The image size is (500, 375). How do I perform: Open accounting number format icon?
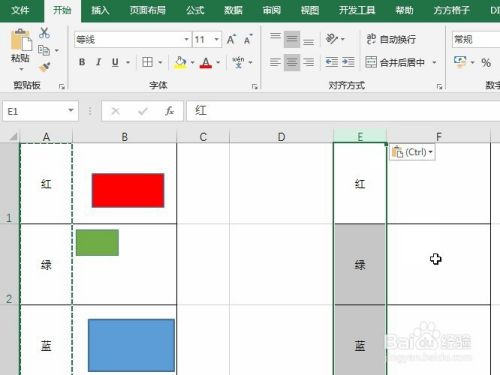coord(460,62)
